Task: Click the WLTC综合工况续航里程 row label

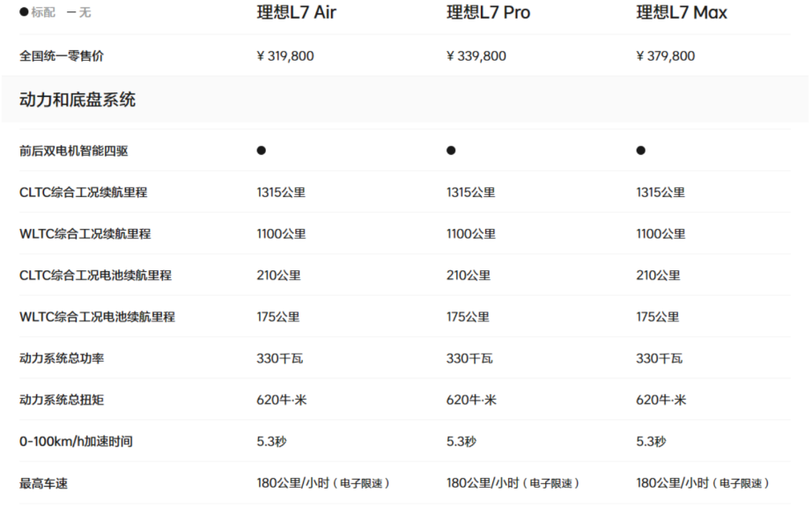Action: (x=85, y=234)
